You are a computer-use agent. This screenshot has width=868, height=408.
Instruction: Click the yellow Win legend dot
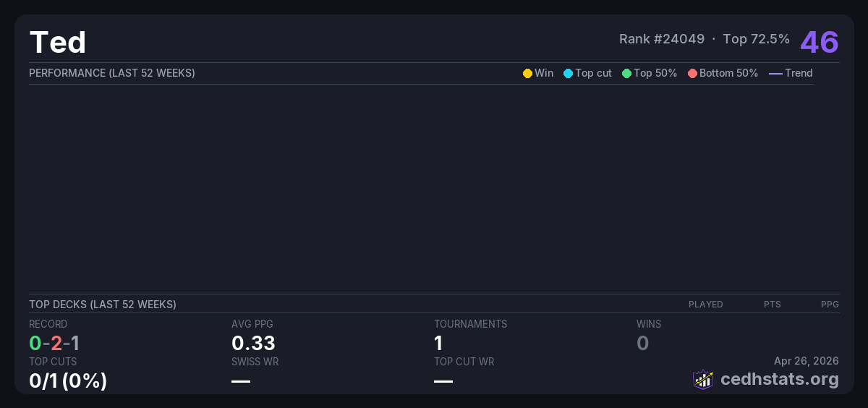[527, 73]
